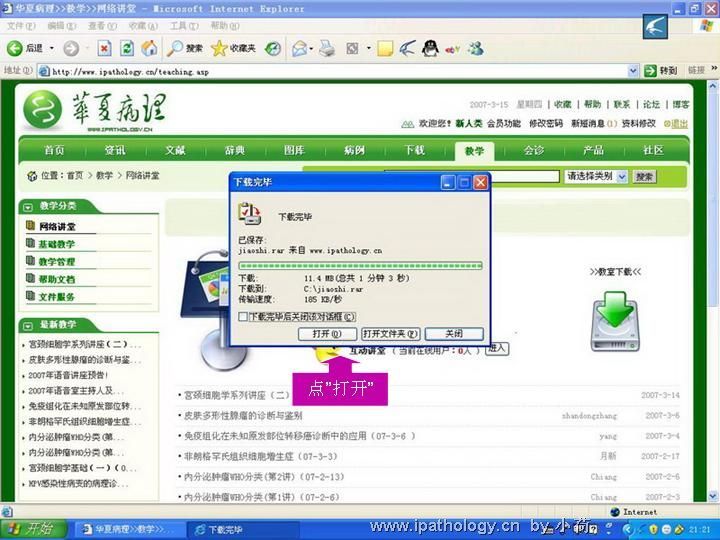Image resolution: width=720 pixels, height=540 pixels.
Task: Click the 文件服务 book icon
Action: (x=30, y=296)
